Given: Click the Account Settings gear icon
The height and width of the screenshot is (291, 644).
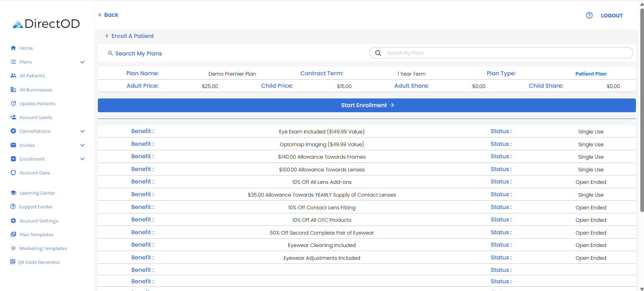Looking at the screenshot, I should pos(13,221).
